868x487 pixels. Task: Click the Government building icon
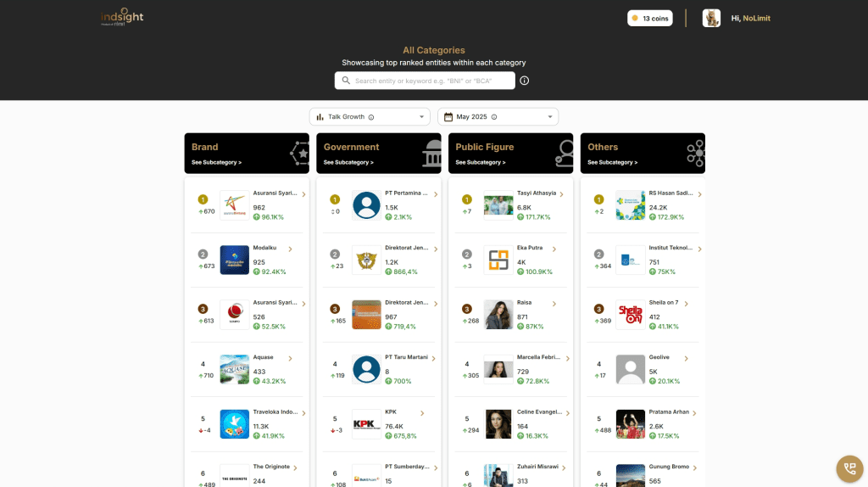(x=431, y=154)
